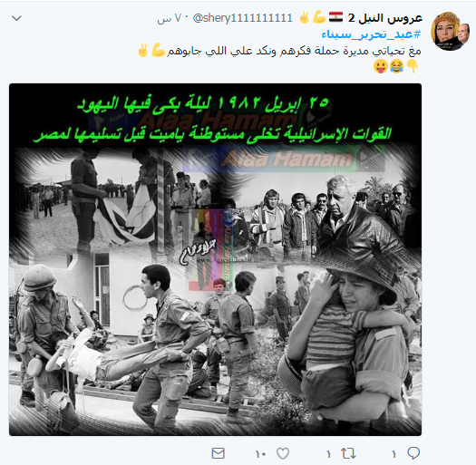Image resolution: width=476 pixels, height=465 pixels.
Task: Send tweet via direct message envelope icon
Action: pos(218,453)
